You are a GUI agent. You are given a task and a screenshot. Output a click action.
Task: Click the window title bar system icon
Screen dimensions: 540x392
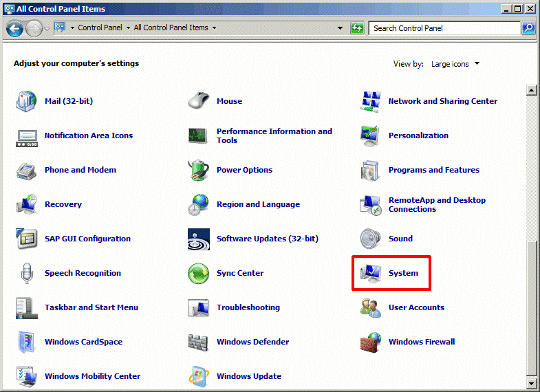[10, 9]
